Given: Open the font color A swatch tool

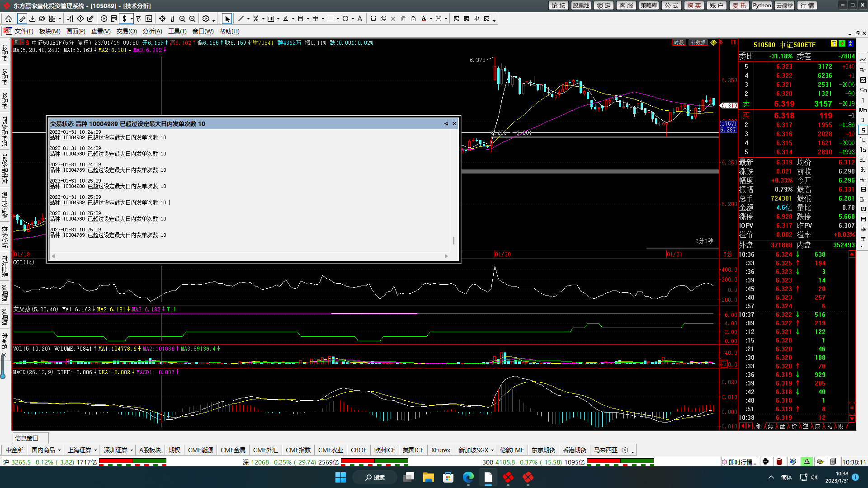Looking at the screenshot, I should 424,19.
